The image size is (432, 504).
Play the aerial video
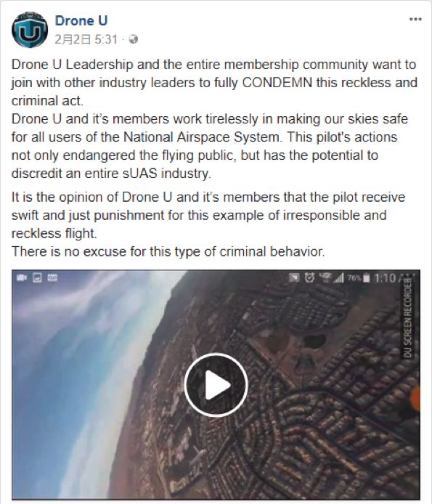[216, 385]
